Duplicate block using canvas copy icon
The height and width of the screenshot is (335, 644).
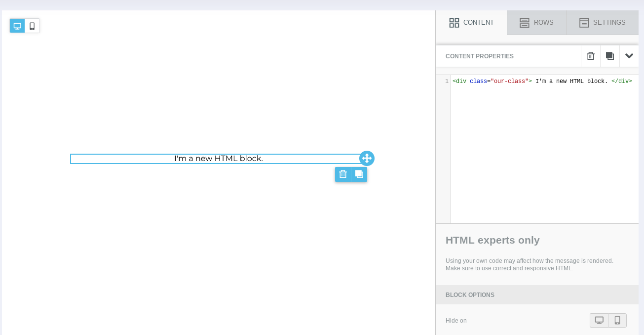pyautogui.click(x=359, y=174)
